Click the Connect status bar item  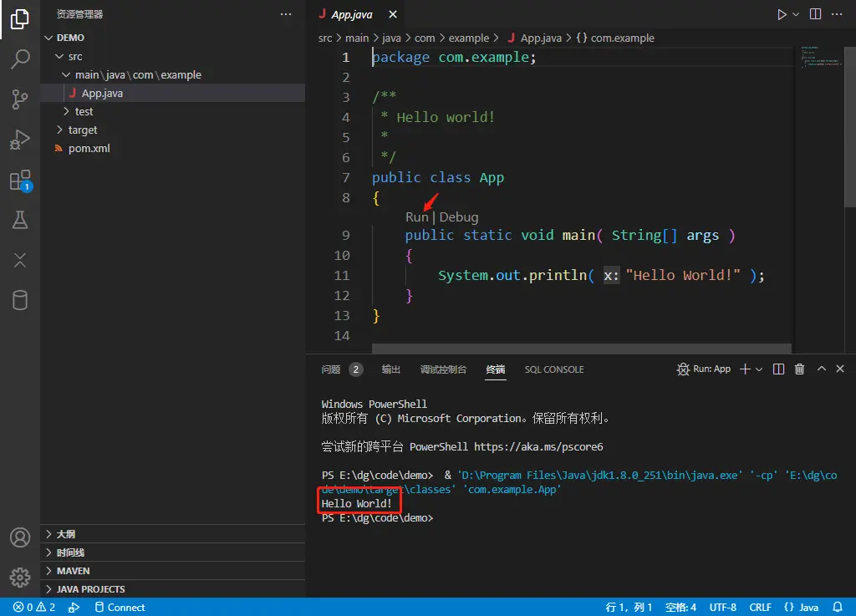[x=120, y=608]
